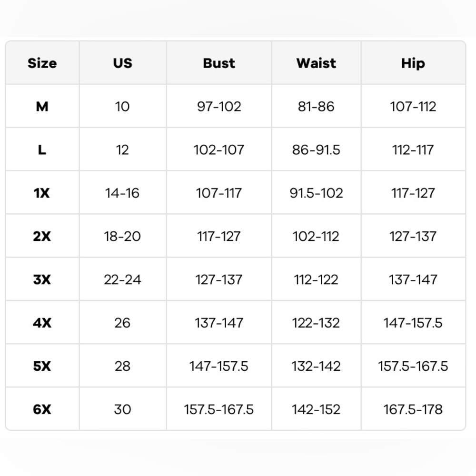
Task: Select the 6X size row label
Action: pos(42,409)
